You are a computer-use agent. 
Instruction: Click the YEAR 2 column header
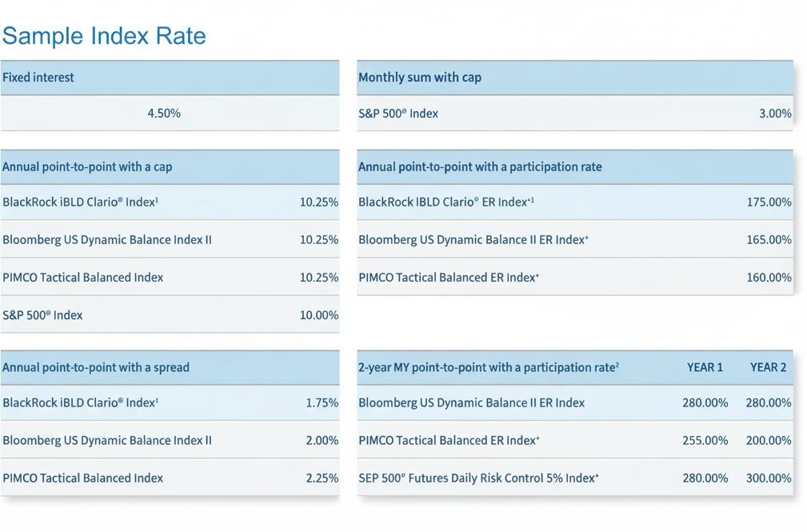768,368
